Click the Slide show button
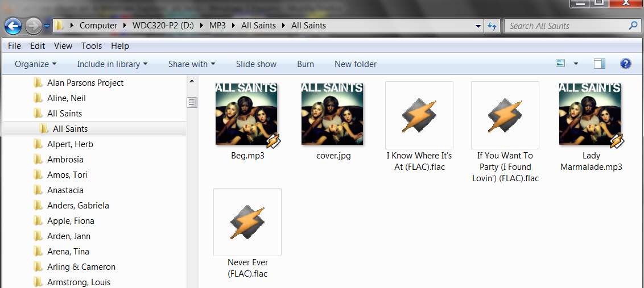Viewport: 644px width, 288px height. pos(256,64)
